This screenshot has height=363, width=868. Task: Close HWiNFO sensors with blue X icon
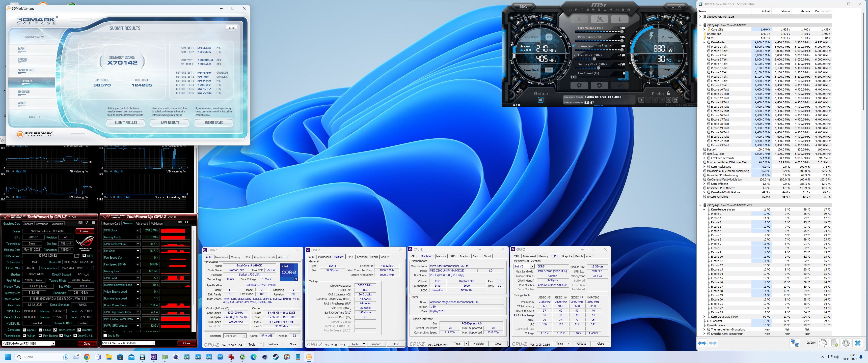[858, 343]
